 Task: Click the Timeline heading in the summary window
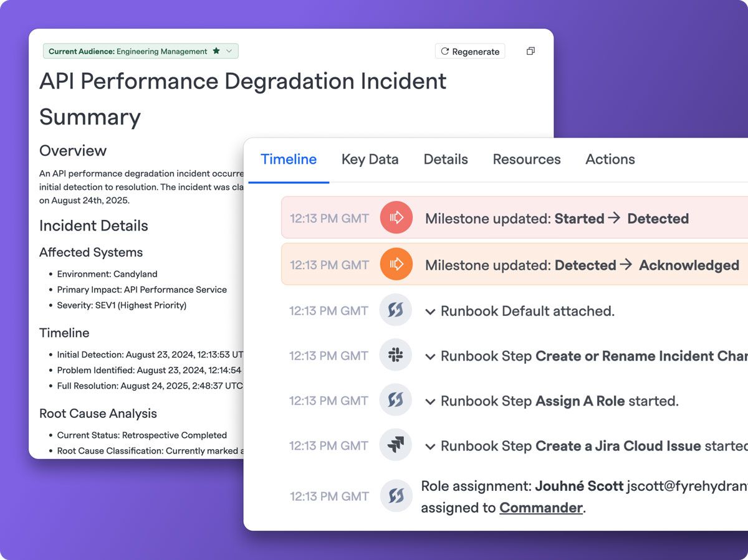point(64,333)
